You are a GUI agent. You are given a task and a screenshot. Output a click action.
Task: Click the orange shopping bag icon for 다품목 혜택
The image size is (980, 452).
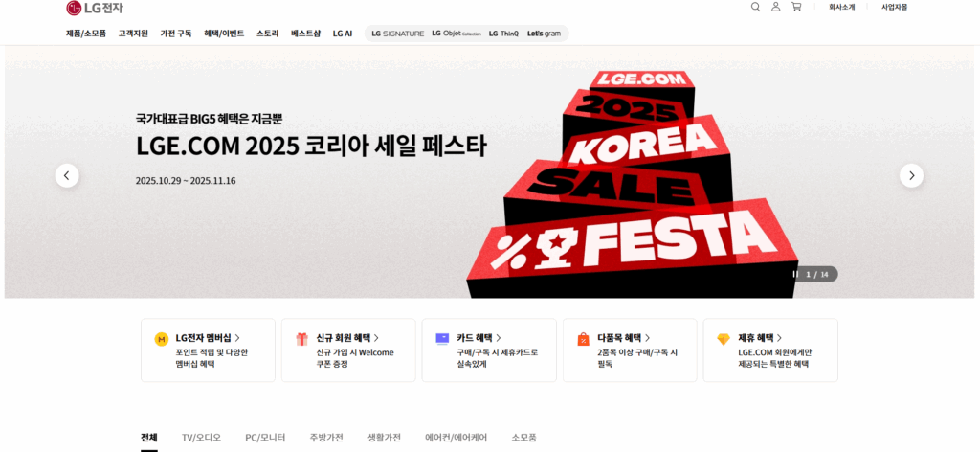coord(583,339)
